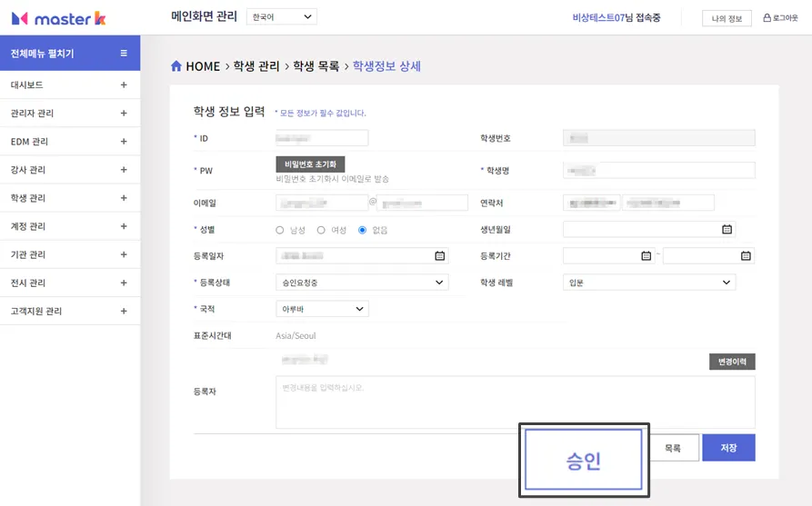Screen dimensions: 812x506
Task: Expand 전시 관리 menu with plus icon
Action: click(x=124, y=283)
